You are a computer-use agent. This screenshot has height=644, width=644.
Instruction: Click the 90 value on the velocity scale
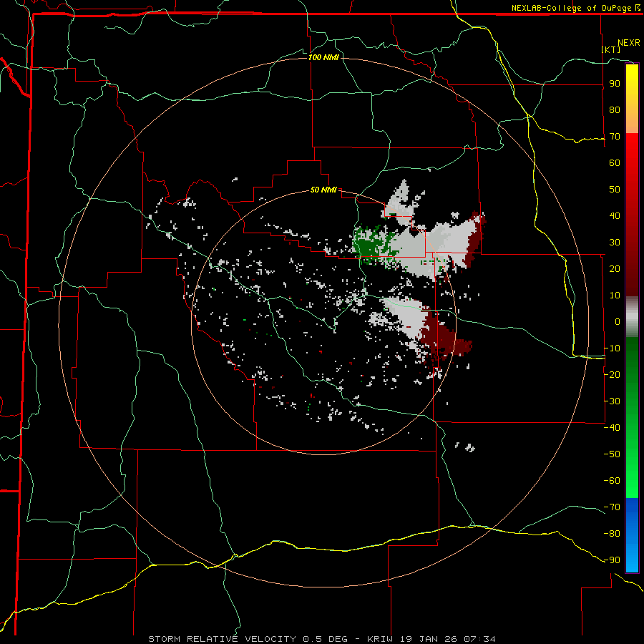click(x=615, y=84)
